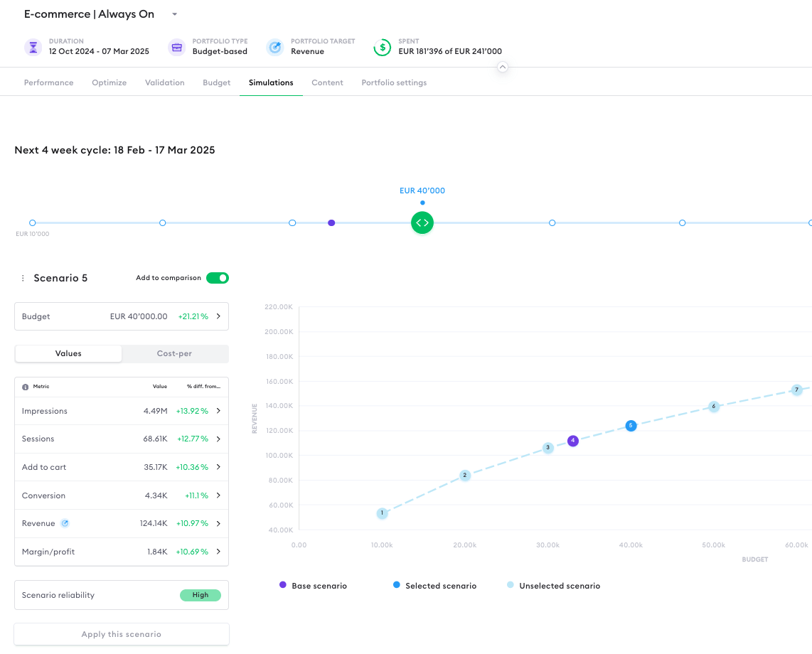Open the Scenario 5 options menu
This screenshot has height=654, width=812.
[23, 278]
